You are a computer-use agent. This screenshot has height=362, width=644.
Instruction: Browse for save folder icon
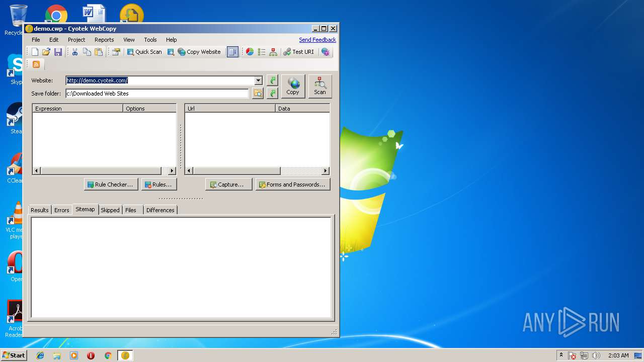point(258,94)
